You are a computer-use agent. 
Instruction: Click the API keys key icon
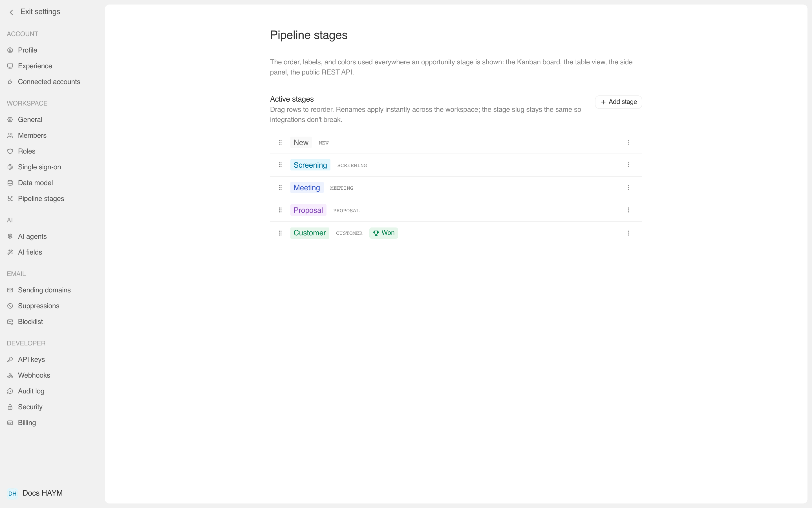tap(10, 360)
